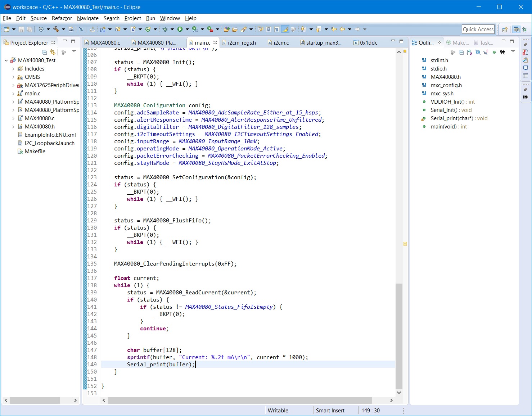Image resolution: width=532 pixels, height=416 pixels.
Task: Click the Build hammer icon
Action: point(56,29)
